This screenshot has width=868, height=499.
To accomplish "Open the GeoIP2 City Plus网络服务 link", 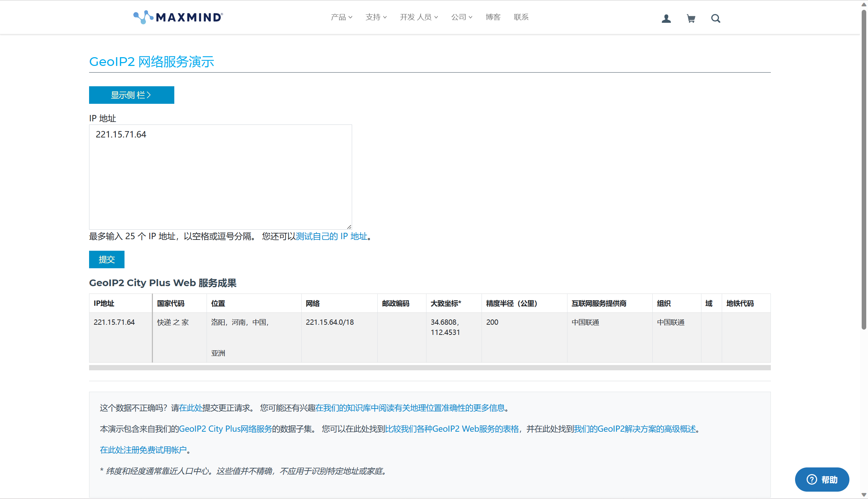I will pyautogui.click(x=226, y=429).
